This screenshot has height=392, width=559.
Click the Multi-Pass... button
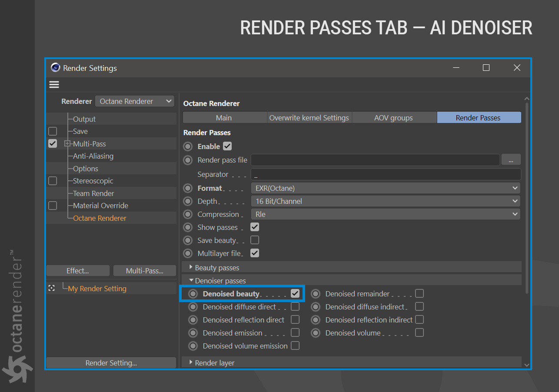click(x=144, y=271)
